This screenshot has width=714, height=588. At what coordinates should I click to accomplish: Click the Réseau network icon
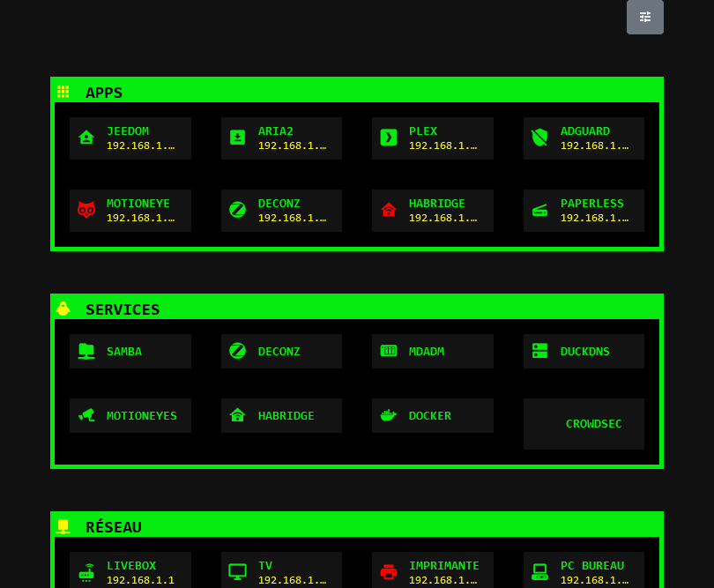[x=63, y=526]
